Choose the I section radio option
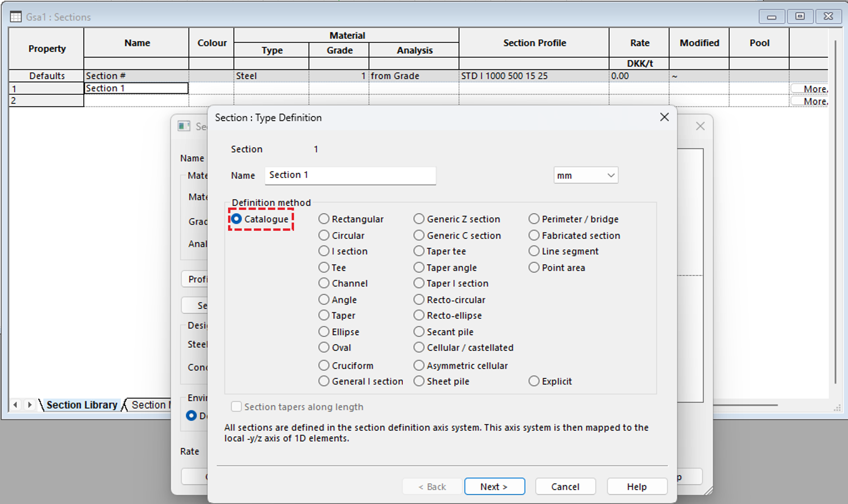Image resolution: width=848 pixels, height=504 pixels. click(x=324, y=251)
